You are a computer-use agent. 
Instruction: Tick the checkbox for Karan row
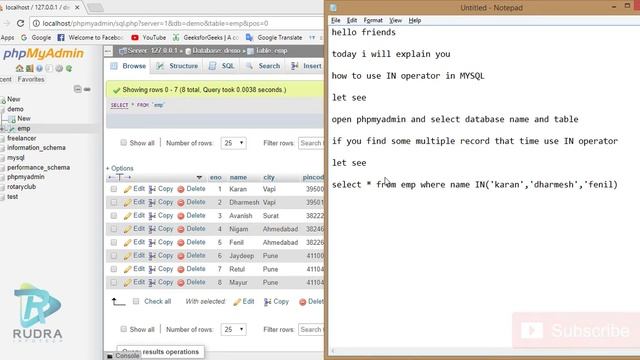(113, 189)
